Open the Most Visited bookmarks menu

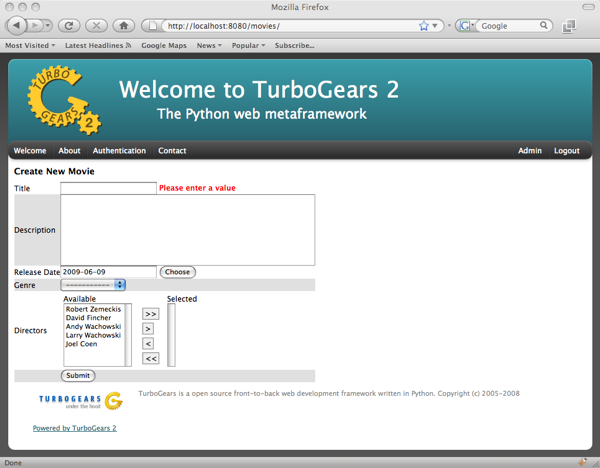pos(30,45)
